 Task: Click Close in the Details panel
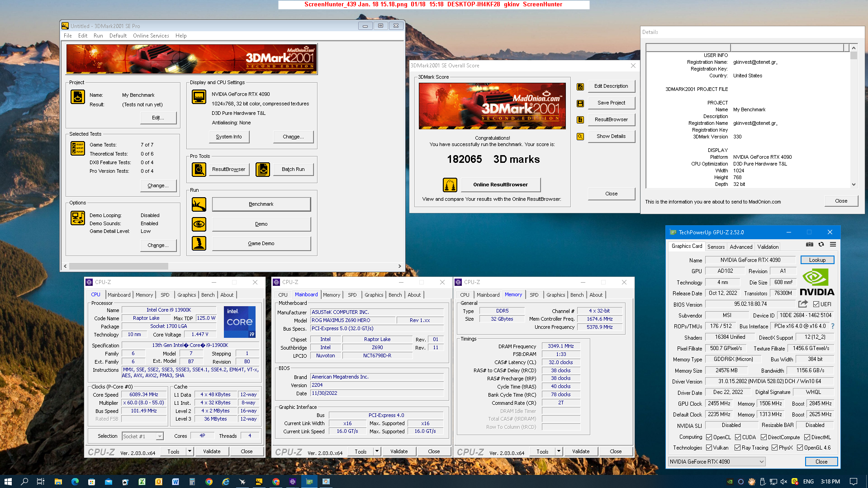tap(841, 201)
